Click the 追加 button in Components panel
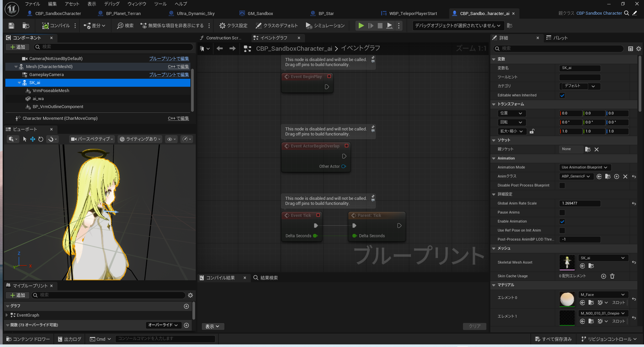Viewport: 644px width, 347px height. tap(18, 47)
